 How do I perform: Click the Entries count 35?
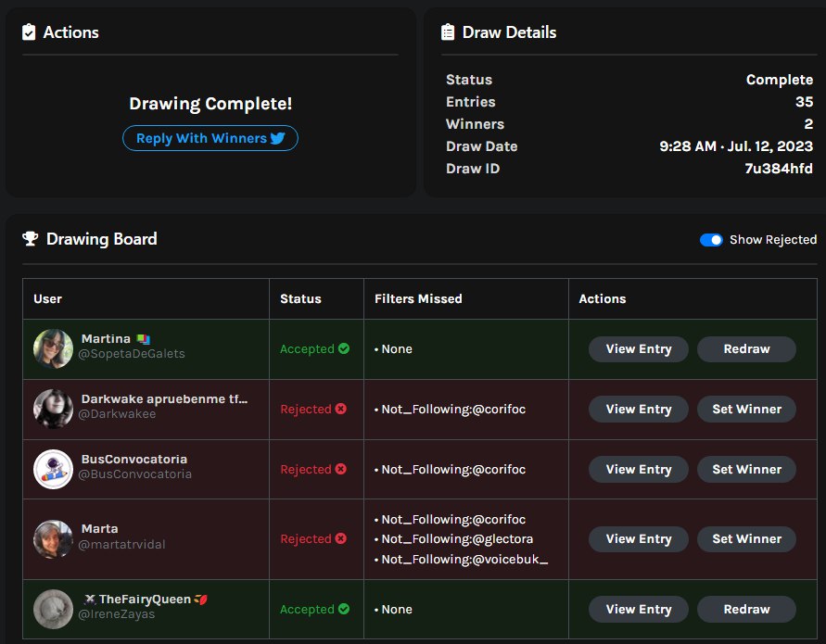(x=805, y=102)
